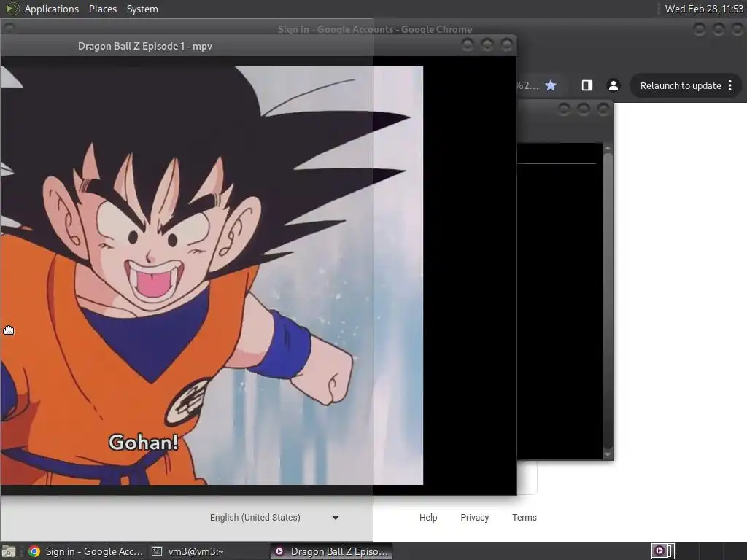Open the Terms link in the footer
Image resolution: width=747 pixels, height=560 pixels.
524,518
